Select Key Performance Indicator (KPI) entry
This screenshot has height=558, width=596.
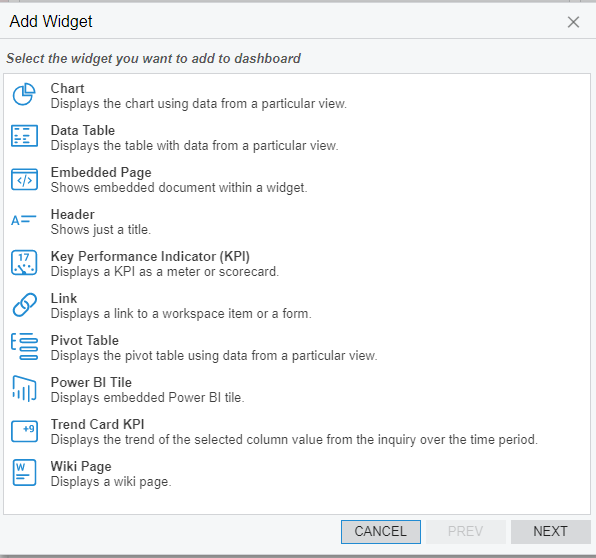[150, 257]
